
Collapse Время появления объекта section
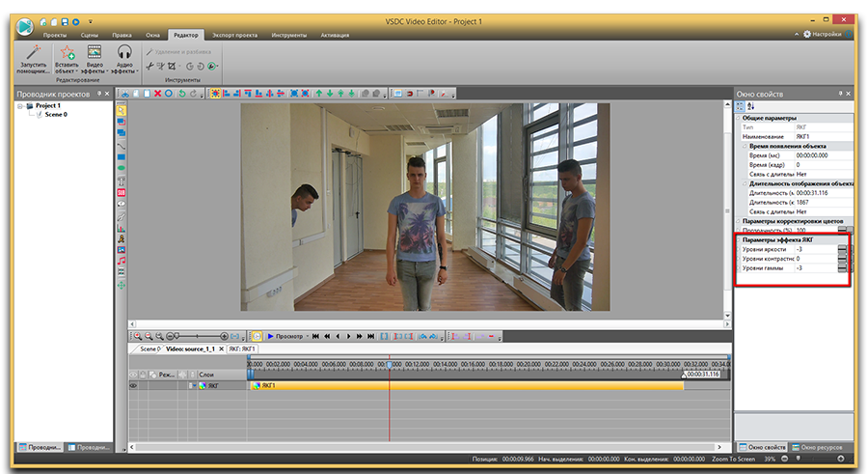745,147
